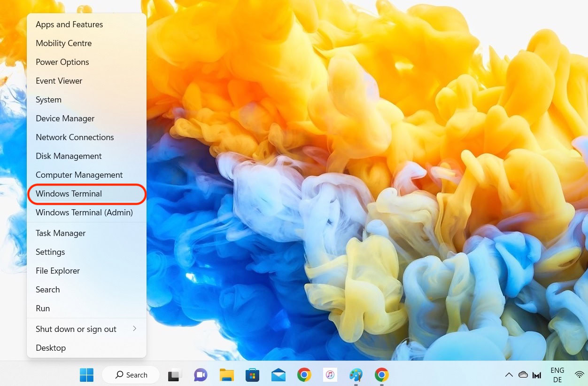588x386 pixels.
Task: Open Task Manager from the menu
Action: click(x=87, y=233)
